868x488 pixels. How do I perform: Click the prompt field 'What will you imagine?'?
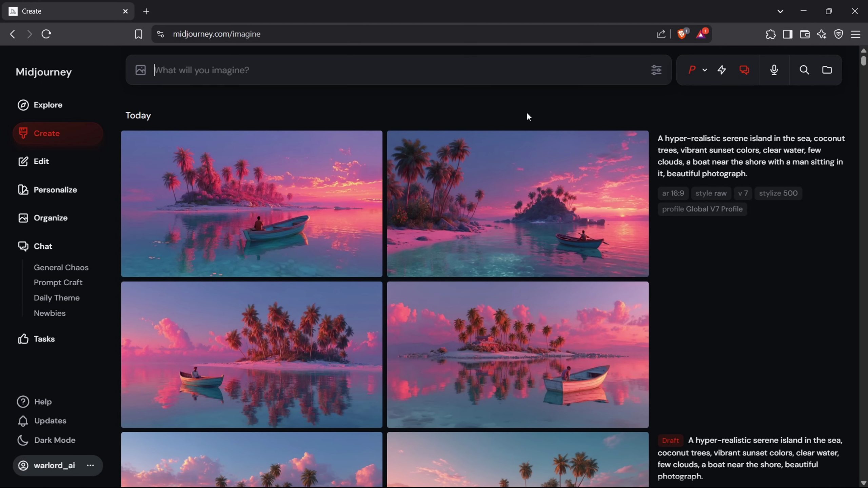[398, 70]
